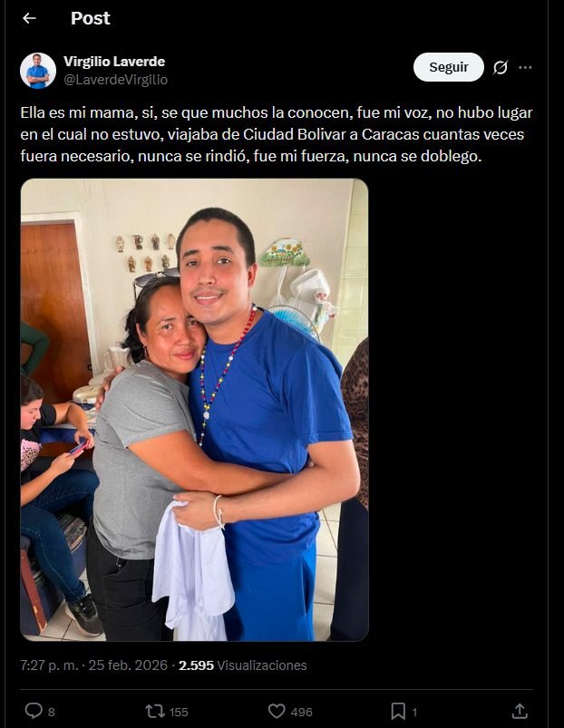Open the Virgilio Laverde display name link
This screenshot has height=728, width=564.
[x=114, y=62]
